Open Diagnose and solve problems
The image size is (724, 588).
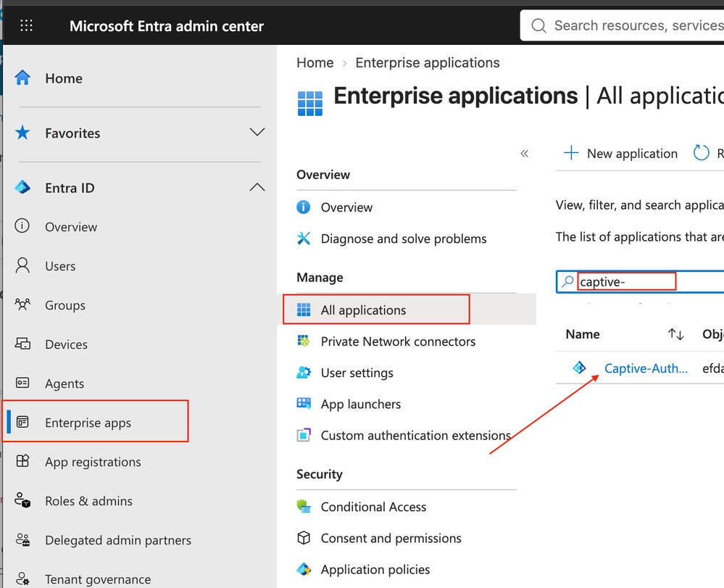[x=404, y=239]
